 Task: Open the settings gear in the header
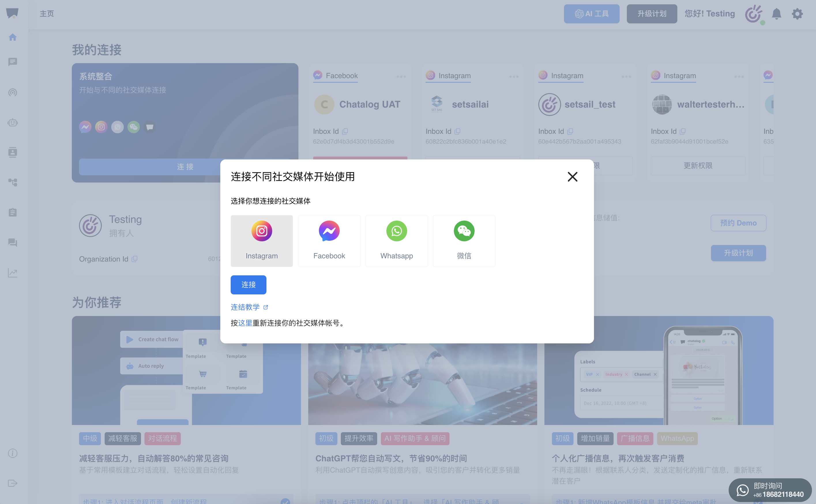797,14
